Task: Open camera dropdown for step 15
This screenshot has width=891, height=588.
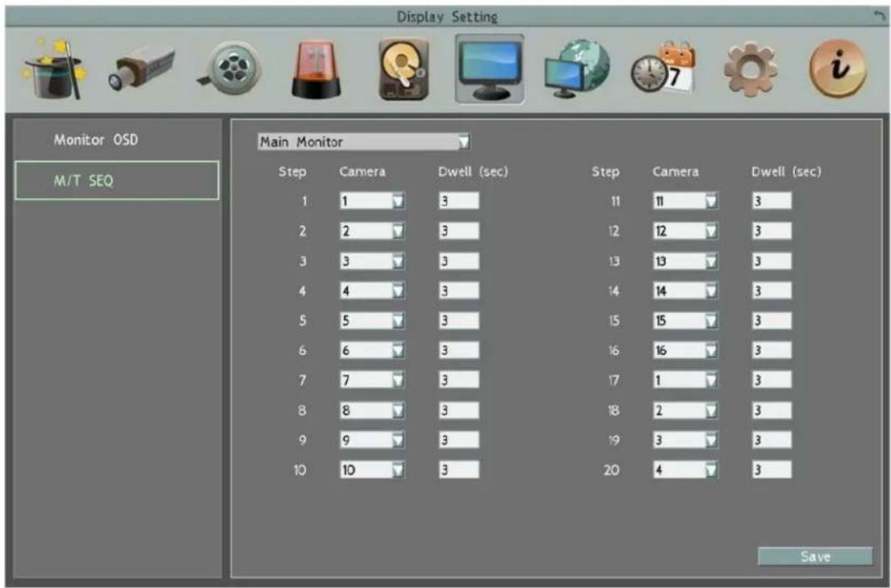Action: tap(685, 320)
